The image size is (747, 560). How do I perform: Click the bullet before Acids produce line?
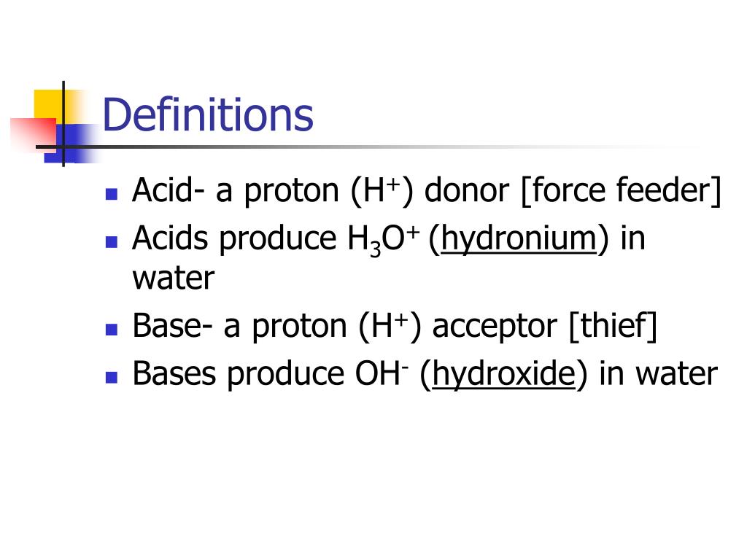[112, 242]
